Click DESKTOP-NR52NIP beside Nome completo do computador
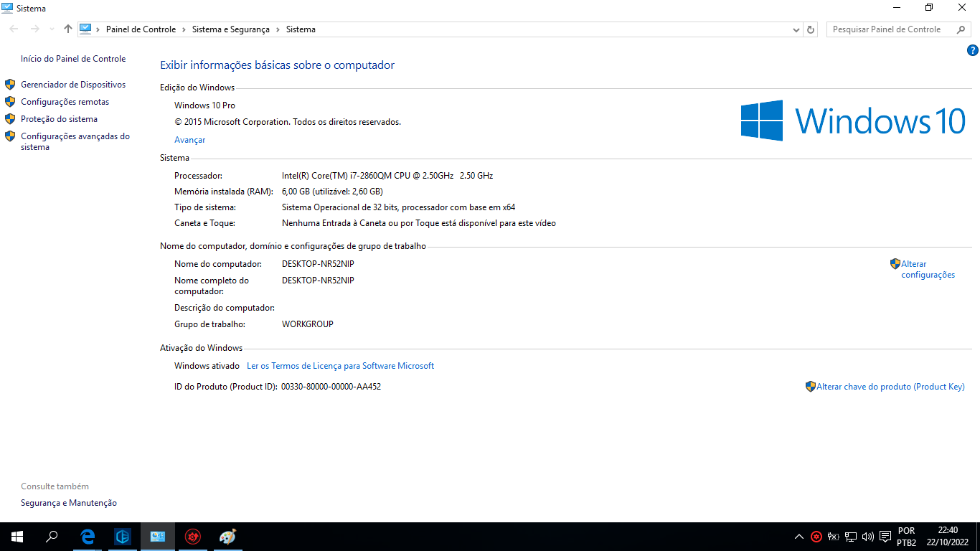The height and width of the screenshot is (551, 980). (318, 281)
